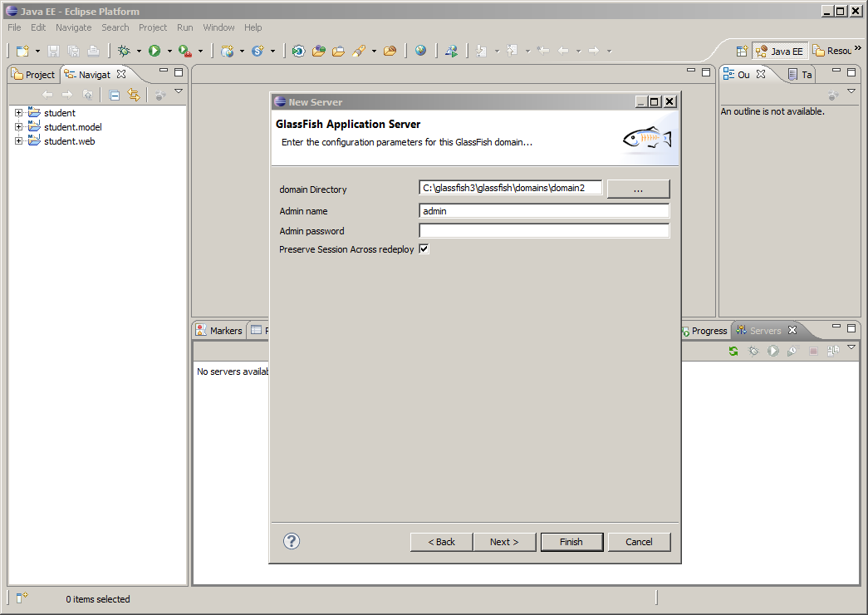The image size is (868, 615).
Task: Launch Debug using the bug icon
Action: 124,51
